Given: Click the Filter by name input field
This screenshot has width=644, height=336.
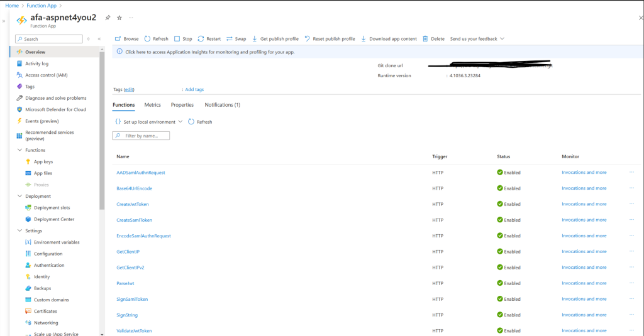Looking at the screenshot, I should point(141,136).
